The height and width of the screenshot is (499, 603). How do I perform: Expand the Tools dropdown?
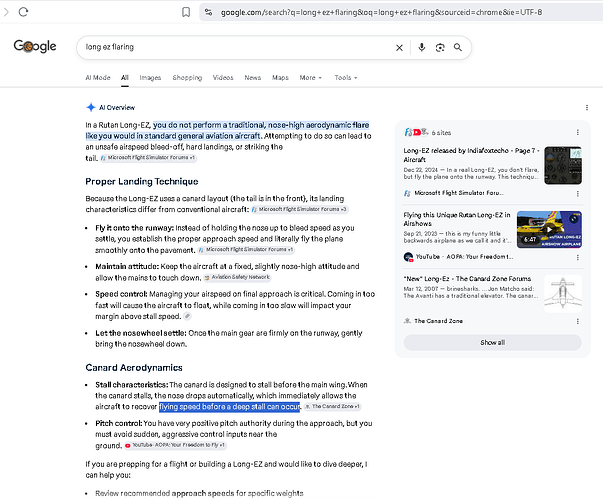point(346,78)
